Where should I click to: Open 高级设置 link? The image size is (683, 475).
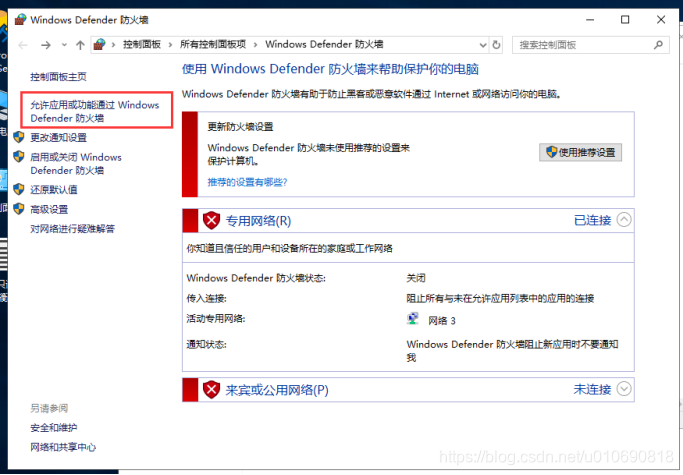coord(49,210)
